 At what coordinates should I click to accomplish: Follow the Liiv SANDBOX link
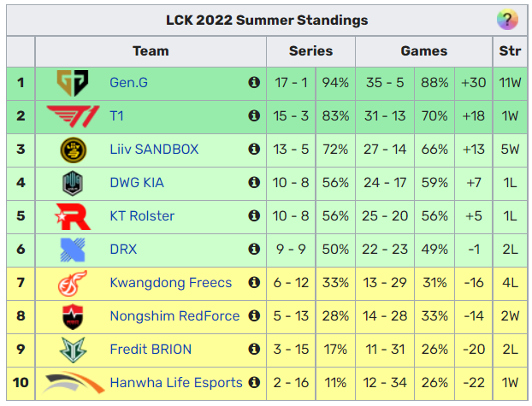154,150
